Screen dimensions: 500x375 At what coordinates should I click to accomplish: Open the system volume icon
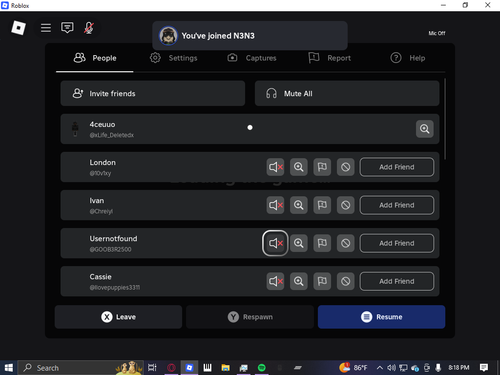[x=391, y=368]
